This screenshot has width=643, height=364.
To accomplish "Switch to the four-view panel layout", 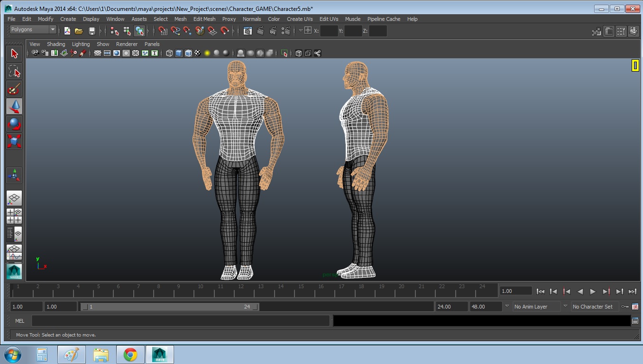I will click(14, 216).
